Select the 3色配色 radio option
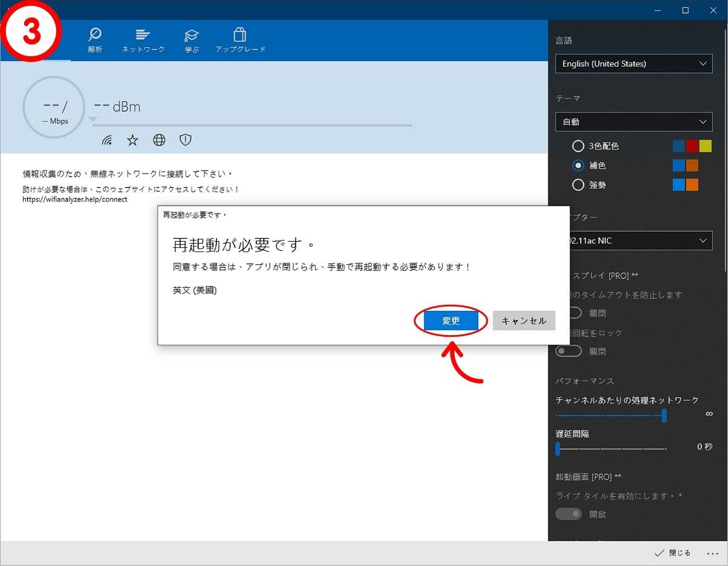The image size is (728, 566). 579,146
